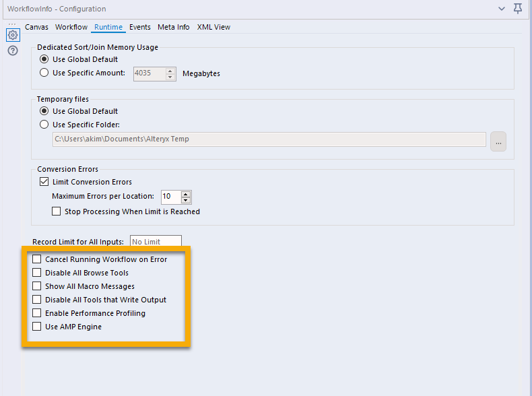Image resolution: width=532 pixels, height=396 pixels.
Task: Uncheck Limit Conversion Errors
Action: 44,182
